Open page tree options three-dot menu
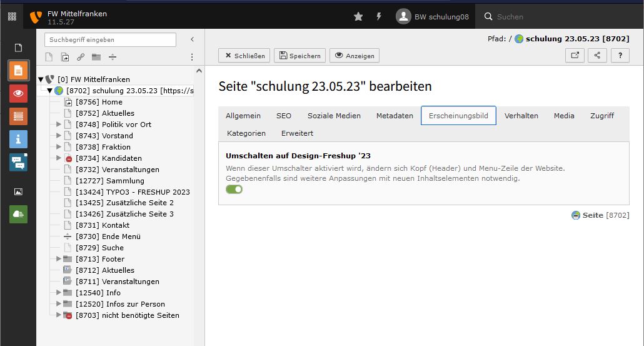644x346 pixels. coord(192,57)
